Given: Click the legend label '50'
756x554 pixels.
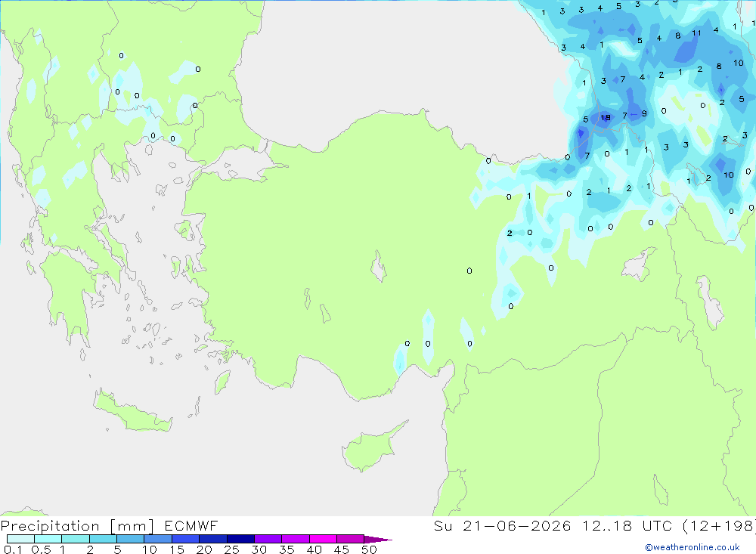Looking at the screenshot, I should pos(369,549).
